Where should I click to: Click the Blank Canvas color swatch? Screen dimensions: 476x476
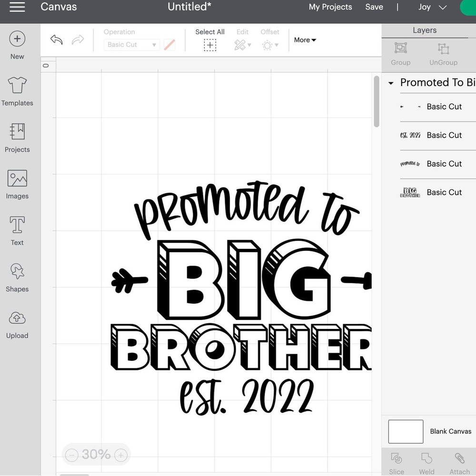point(406,431)
